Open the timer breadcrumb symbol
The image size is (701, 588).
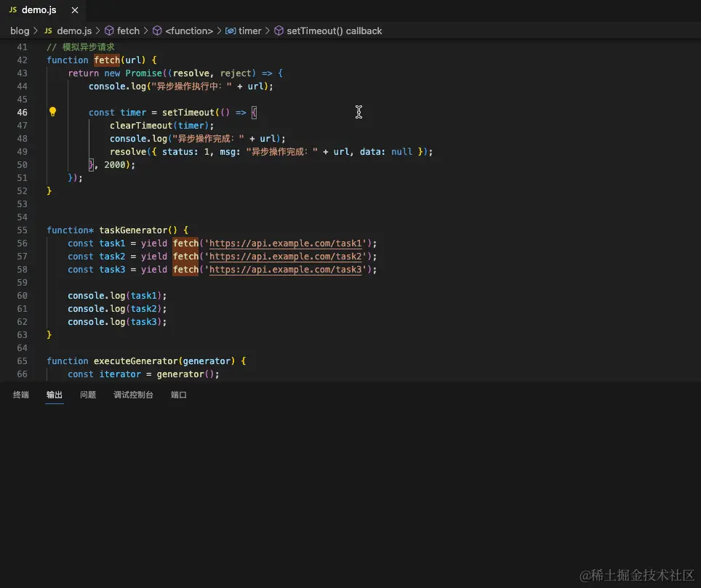[x=249, y=31]
